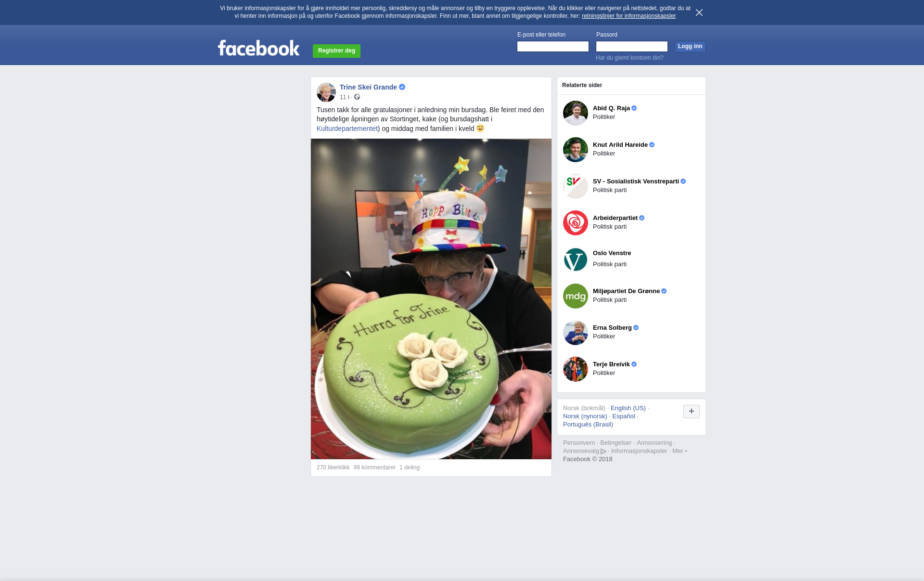The height and width of the screenshot is (581, 924).
Task: Open the Kulturdepartementet link
Action: (347, 129)
